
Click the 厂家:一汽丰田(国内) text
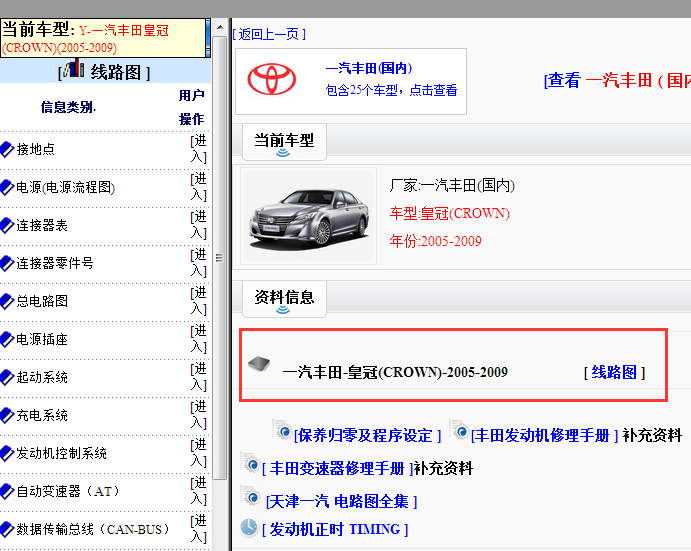click(x=452, y=186)
